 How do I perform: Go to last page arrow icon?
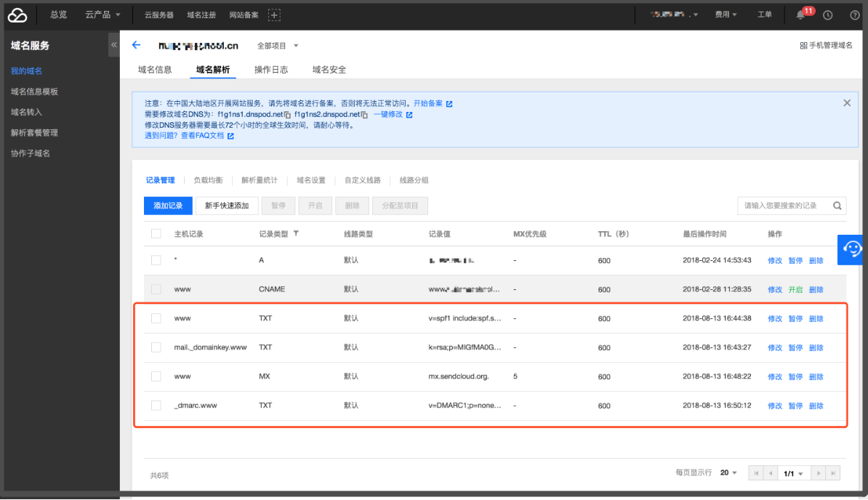coord(832,473)
